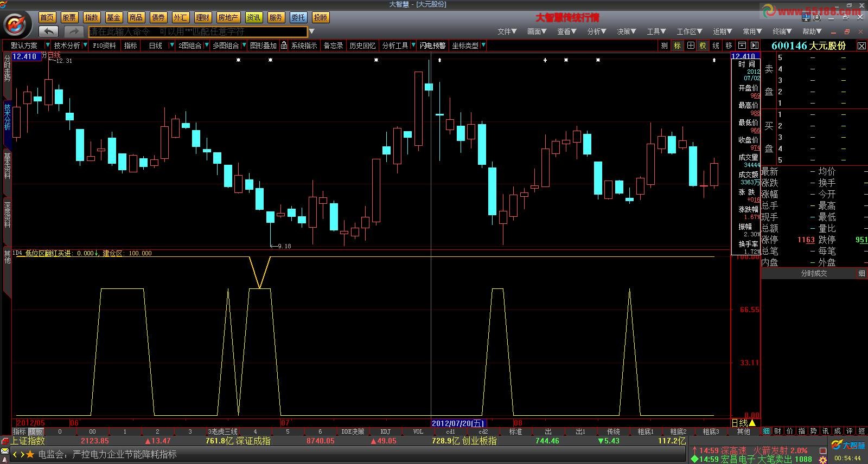This screenshot has width=868, height=464.
Task: Open the 分析工具 dropdown arrow
Action: (414, 46)
